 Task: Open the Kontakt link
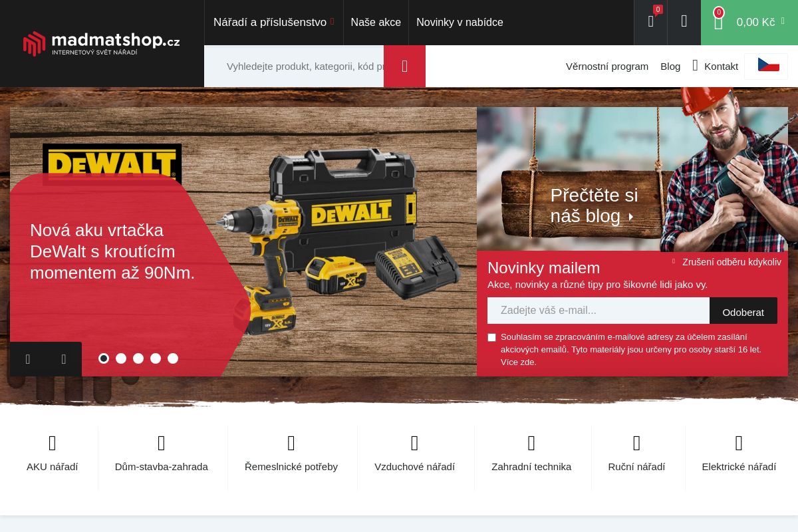[721, 66]
